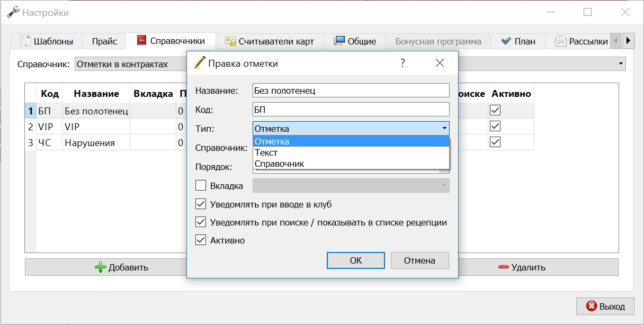Screen dimensions: 644x325
Task: Click the Выход button
Action: click(605, 306)
